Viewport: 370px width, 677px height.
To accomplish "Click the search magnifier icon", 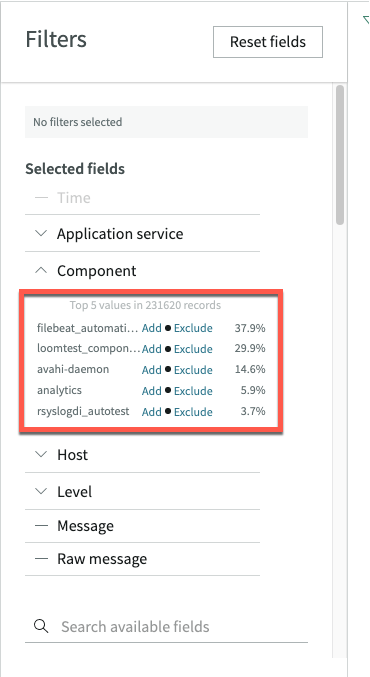I will click(41, 626).
